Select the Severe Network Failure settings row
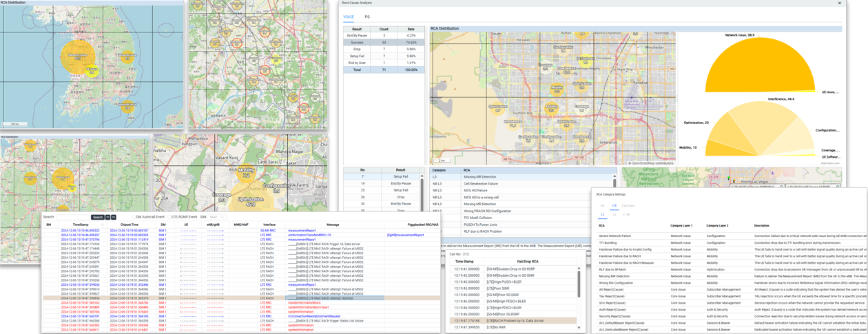The height and width of the screenshot is (334, 868). coord(732,236)
